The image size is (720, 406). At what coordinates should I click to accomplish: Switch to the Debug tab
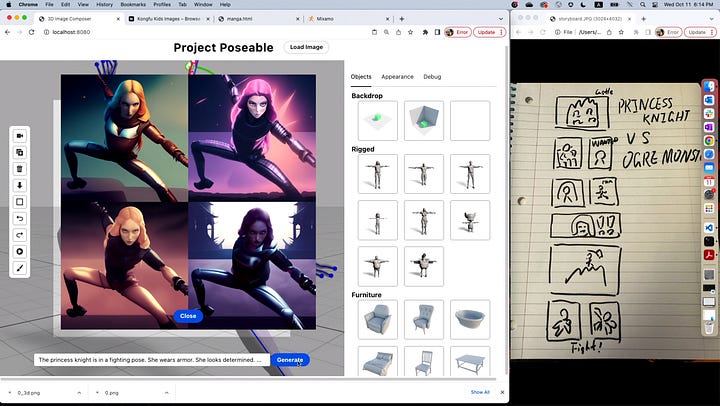tap(432, 77)
